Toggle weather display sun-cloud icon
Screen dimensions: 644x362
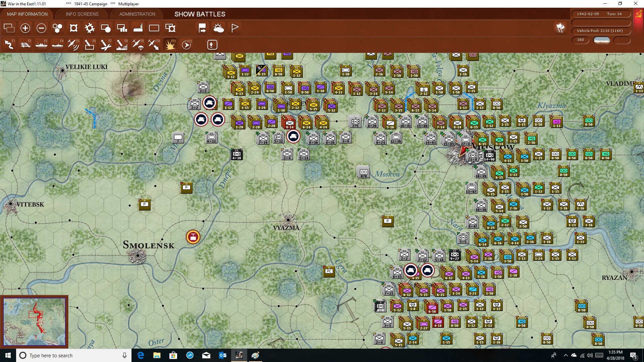click(x=219, y=28)
